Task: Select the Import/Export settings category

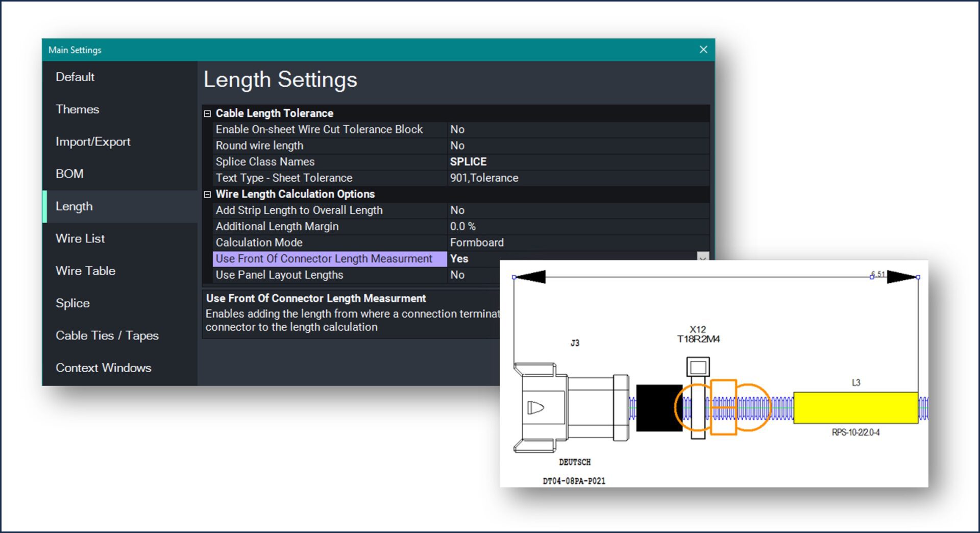Action: [92, 141]
